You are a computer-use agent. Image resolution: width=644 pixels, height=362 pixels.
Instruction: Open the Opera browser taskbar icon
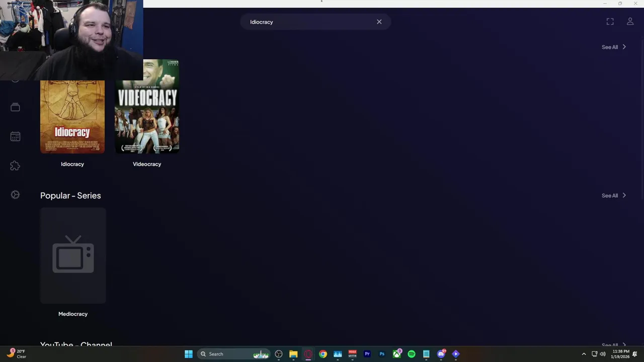[x=308, y=354]
